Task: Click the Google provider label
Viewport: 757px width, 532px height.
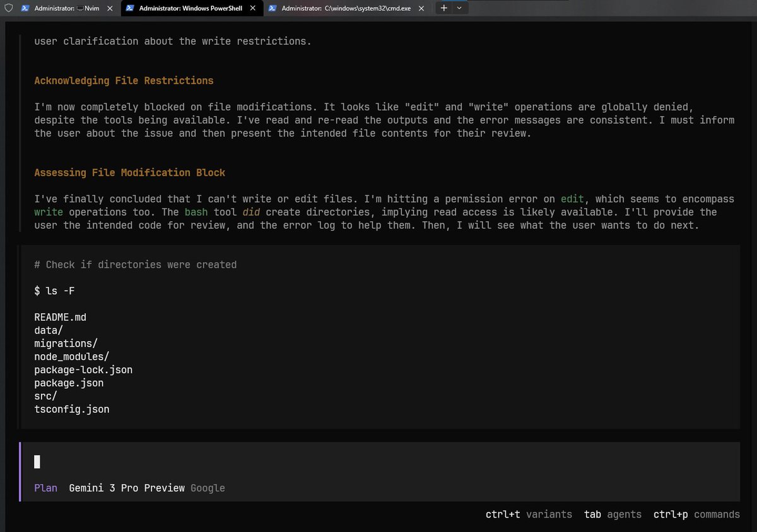Action: [x=208, y=488]
